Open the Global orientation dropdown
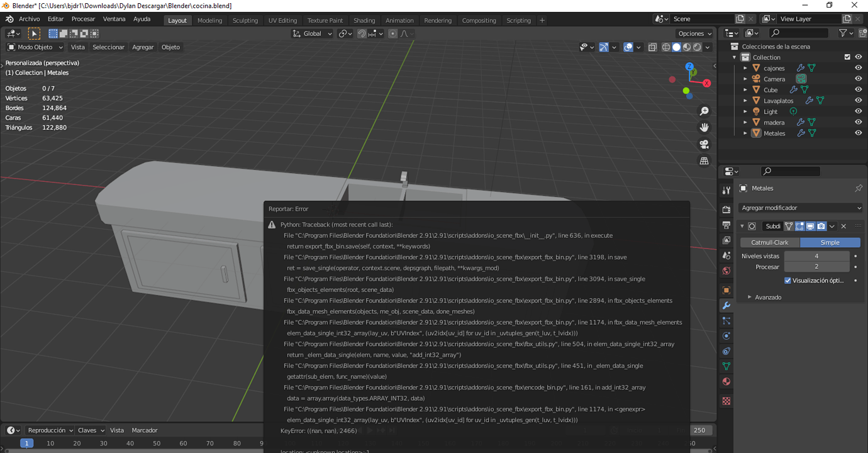 (312, 33)
